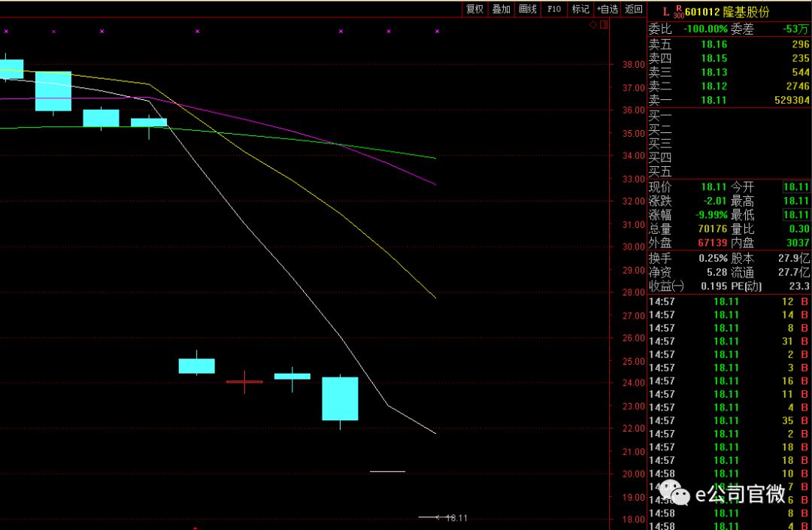812x530 pixels.
Task: Click the R 300 margin index badge
Action: pos(678,11)
